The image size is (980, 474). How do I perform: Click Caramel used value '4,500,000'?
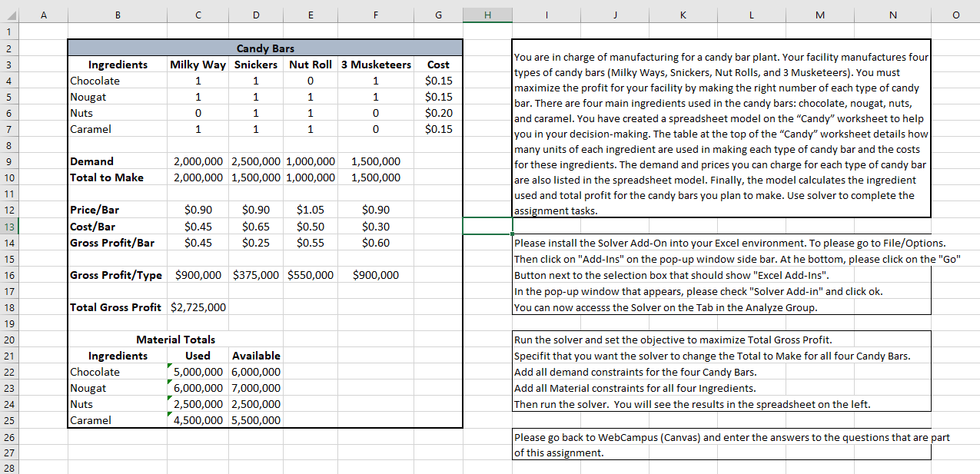198,420
